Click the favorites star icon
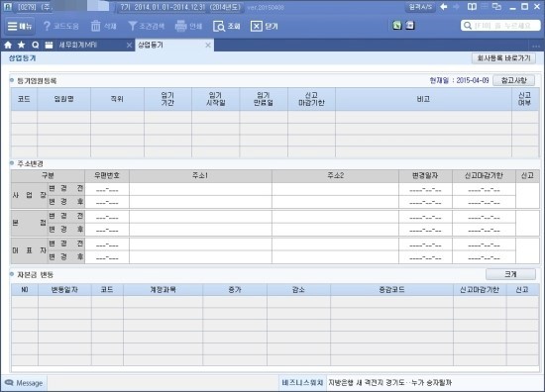The height and width of the screenshot is (392, 545). point(22,46)
